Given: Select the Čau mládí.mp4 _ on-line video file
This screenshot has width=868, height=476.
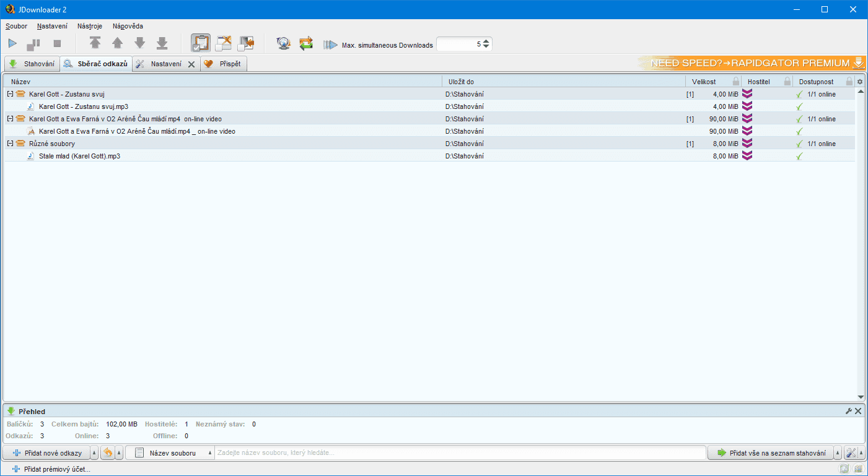Looking at the screenshot, I should (x=137, y=131).
